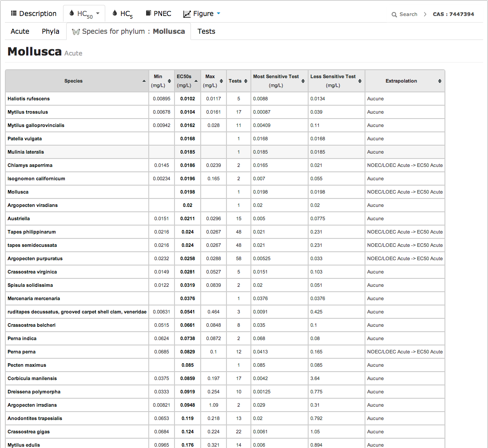488x448 pixels.
Task: Click CAS : 7447394 breadcrumb
Action: click(453, 14)
